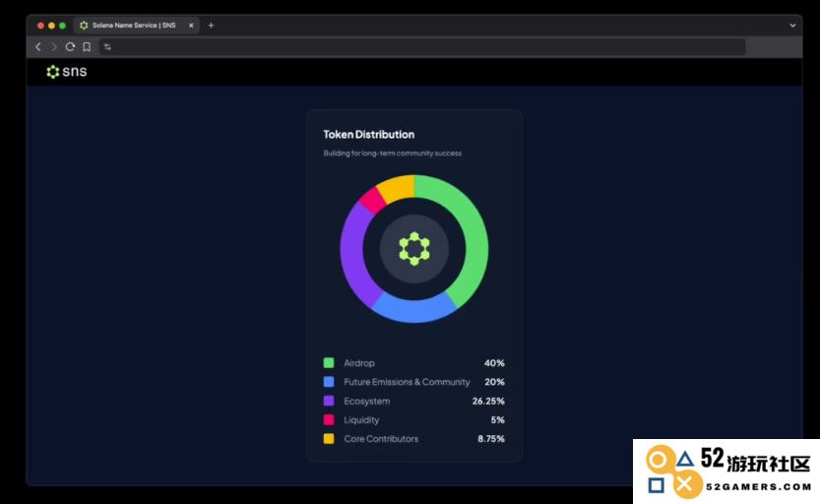Click the yellow Core Contributors donut segment

tap(396, 188)
